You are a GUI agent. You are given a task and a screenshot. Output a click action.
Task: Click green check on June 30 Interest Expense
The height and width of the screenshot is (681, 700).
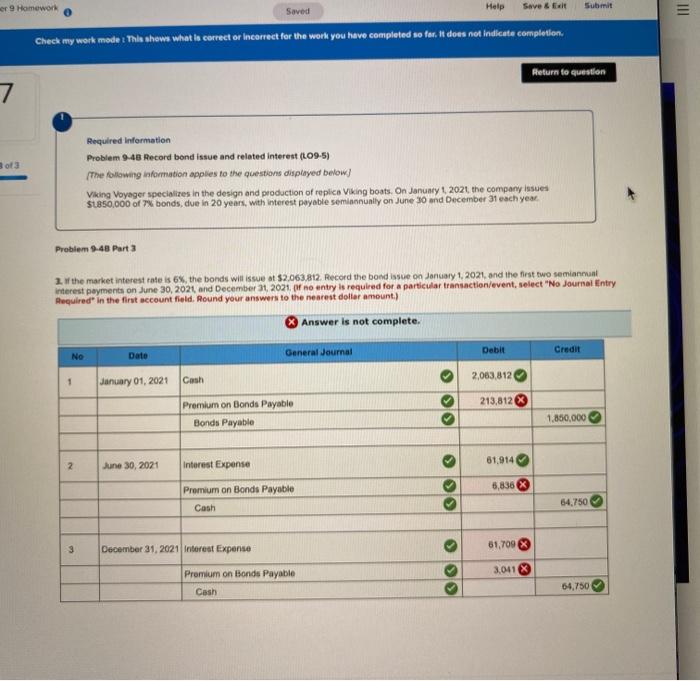pyautogui.click(x=449, y=461)
